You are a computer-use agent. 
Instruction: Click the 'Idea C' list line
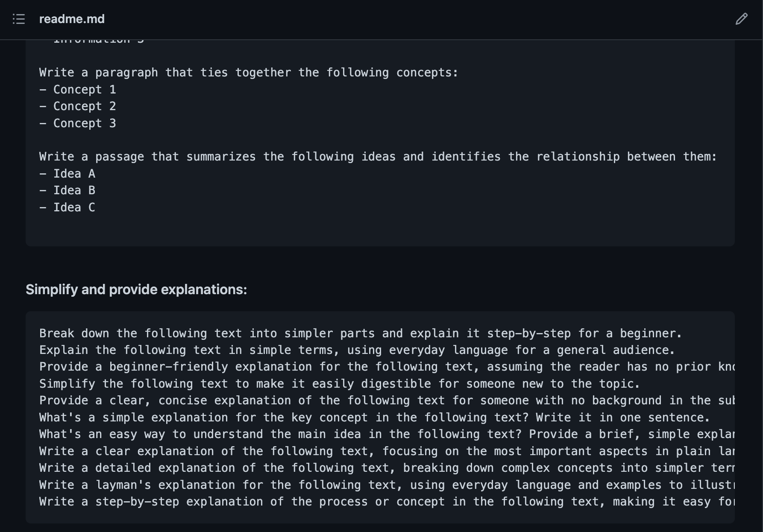point(67,208)
